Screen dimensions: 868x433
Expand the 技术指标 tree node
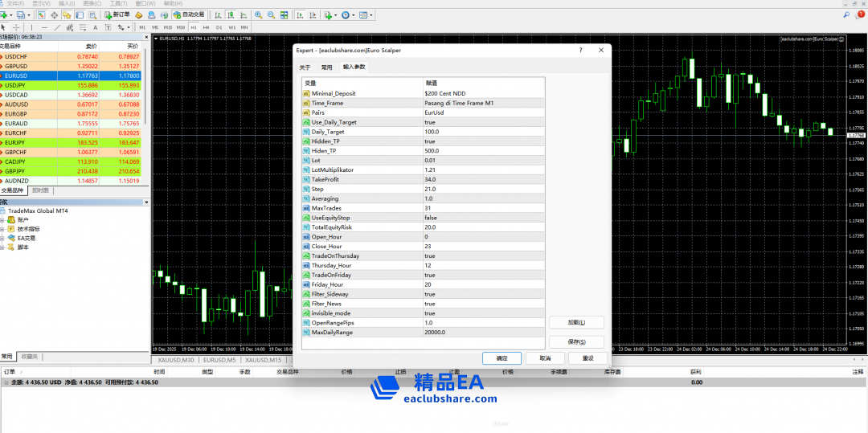3,229
